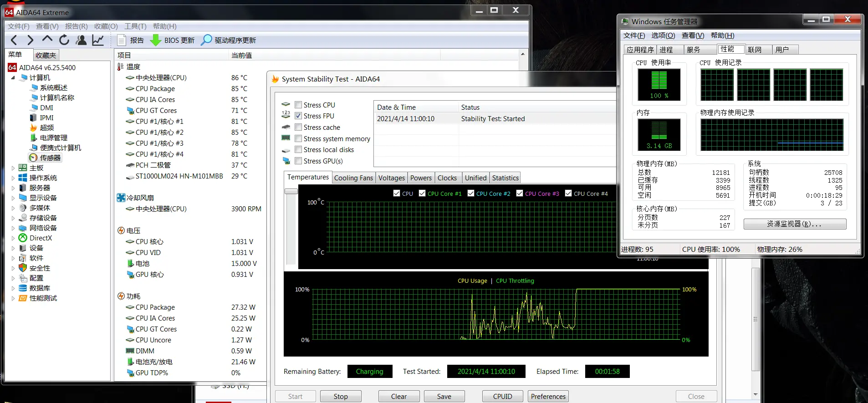Click the 性能测试 benchmark icon

pos(23,298)
